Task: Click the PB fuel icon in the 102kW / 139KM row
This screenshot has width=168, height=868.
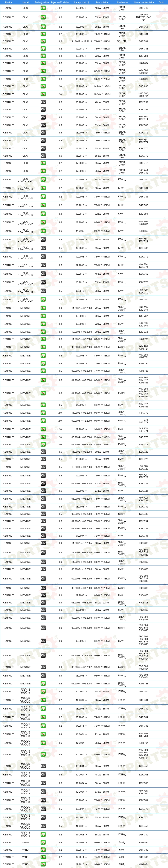Action: click(43, 94)
